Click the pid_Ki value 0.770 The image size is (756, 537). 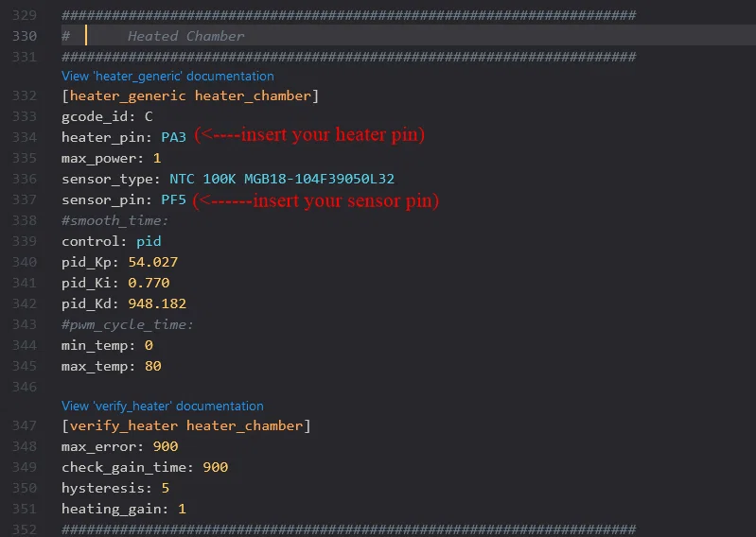pos(149,283)
